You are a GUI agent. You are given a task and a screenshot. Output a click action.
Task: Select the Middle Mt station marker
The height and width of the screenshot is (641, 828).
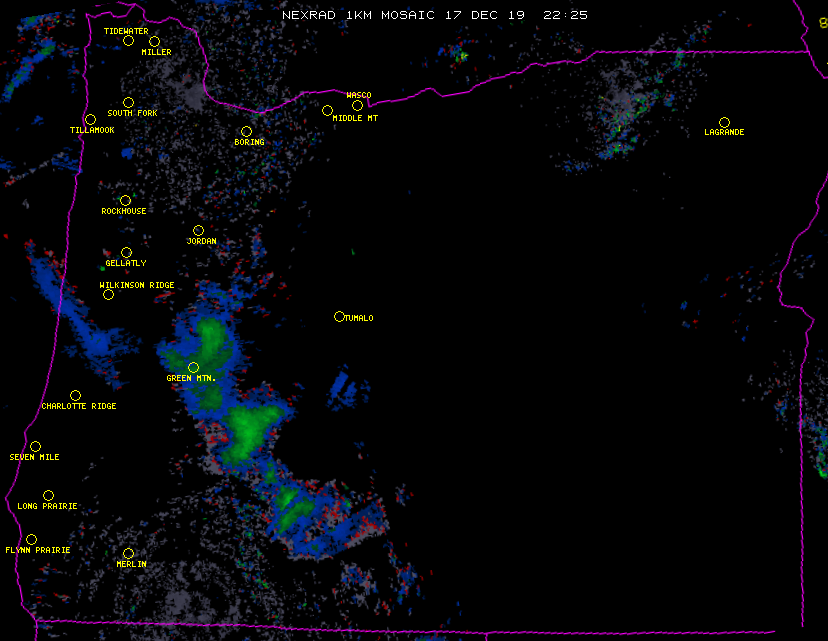click(x=327, y=110)
